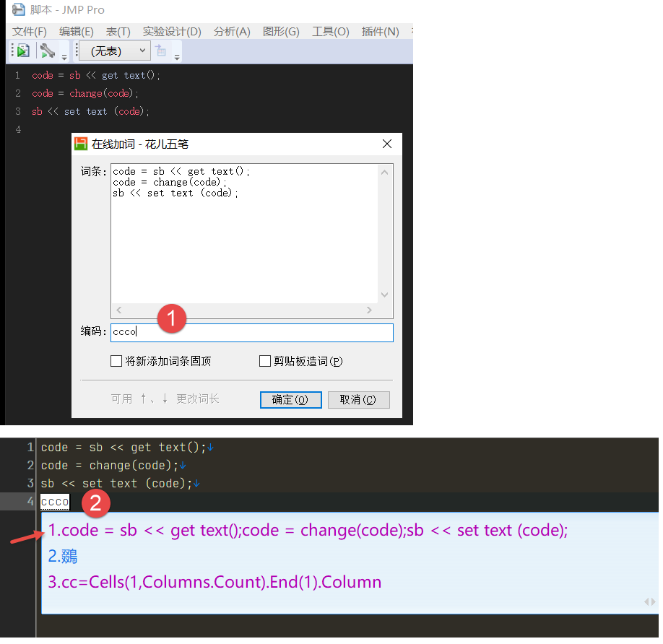Select candidate 2 鷄
The width and height of the screenshot is (663, 644).
(x=63, y=557)
